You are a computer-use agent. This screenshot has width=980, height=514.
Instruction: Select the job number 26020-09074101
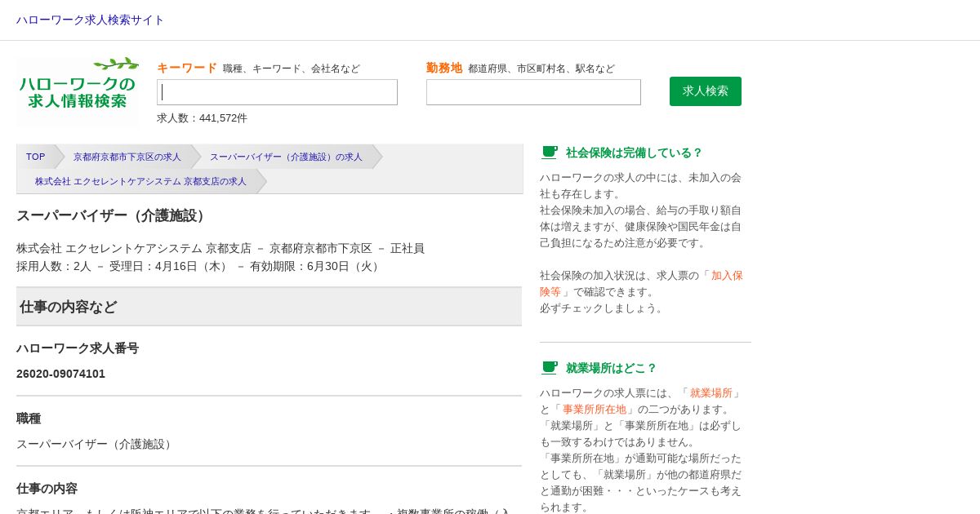click(x=61, y=374)
